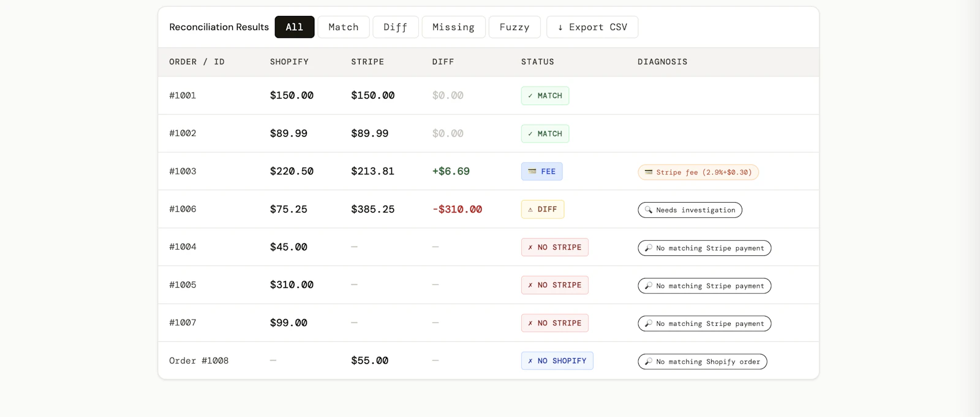Click the checkmark icon for order #1002
This screenshot has height=417, width=980.
[530, 133]
